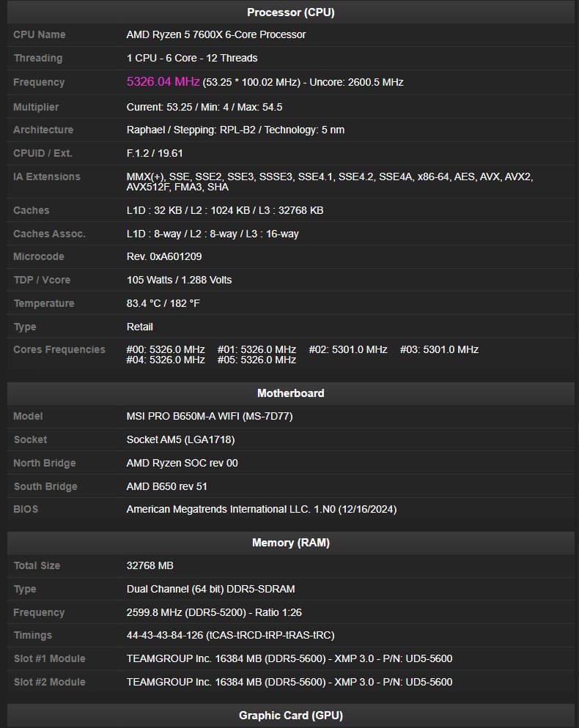The height and width of the screenshot is (728, 579).
Task: Click core #02: 5301.0 MHz entry
Action: click(348, 349)
